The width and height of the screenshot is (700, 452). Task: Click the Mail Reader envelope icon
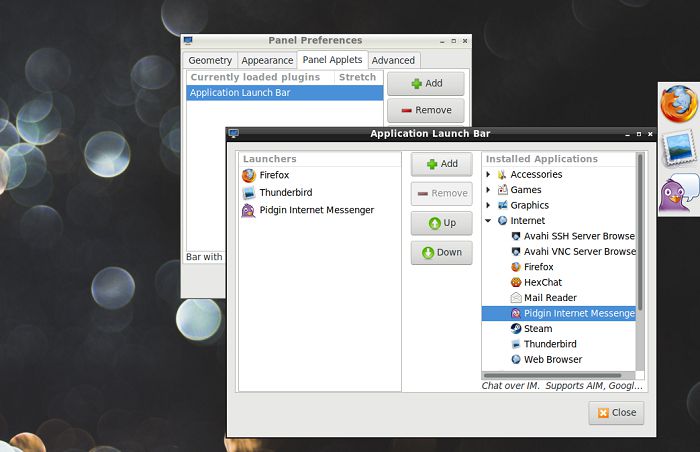(516, 298)
